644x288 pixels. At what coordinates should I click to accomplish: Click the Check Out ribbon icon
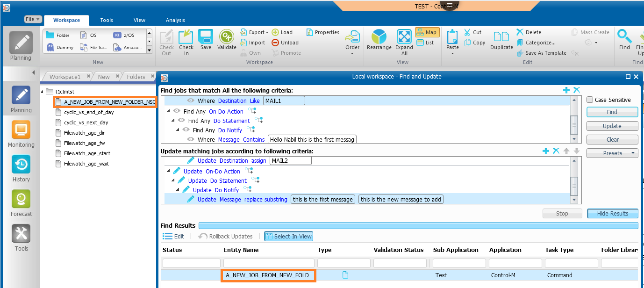[166, 42]
